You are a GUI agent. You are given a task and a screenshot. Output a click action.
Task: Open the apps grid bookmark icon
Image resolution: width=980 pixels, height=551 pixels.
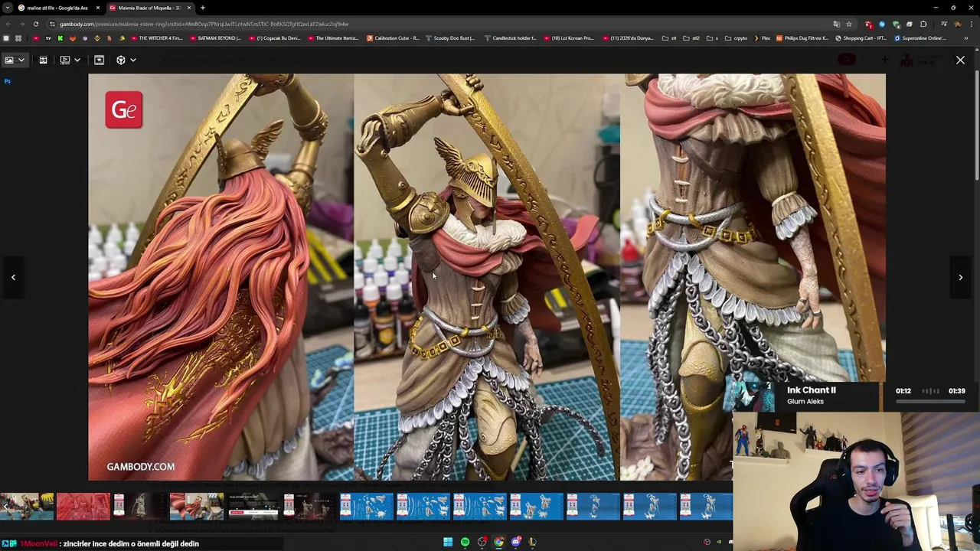(18, 38)
